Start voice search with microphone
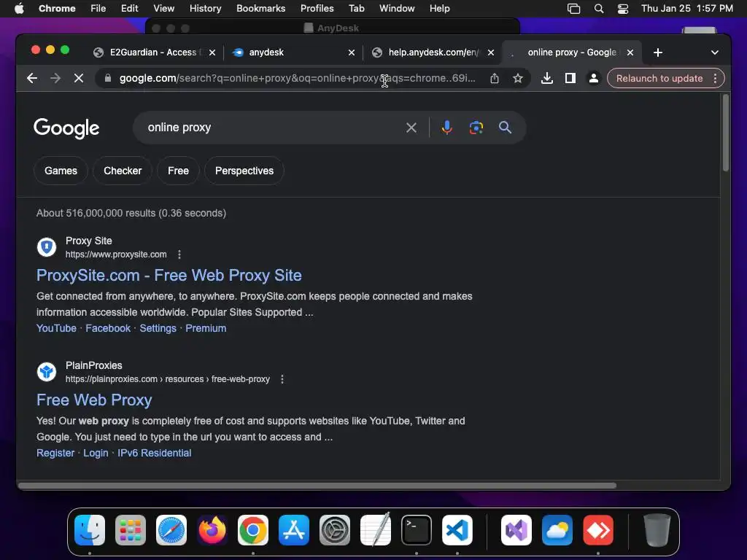This screenshot has width=747, height=560. click(x=447, y=128)
